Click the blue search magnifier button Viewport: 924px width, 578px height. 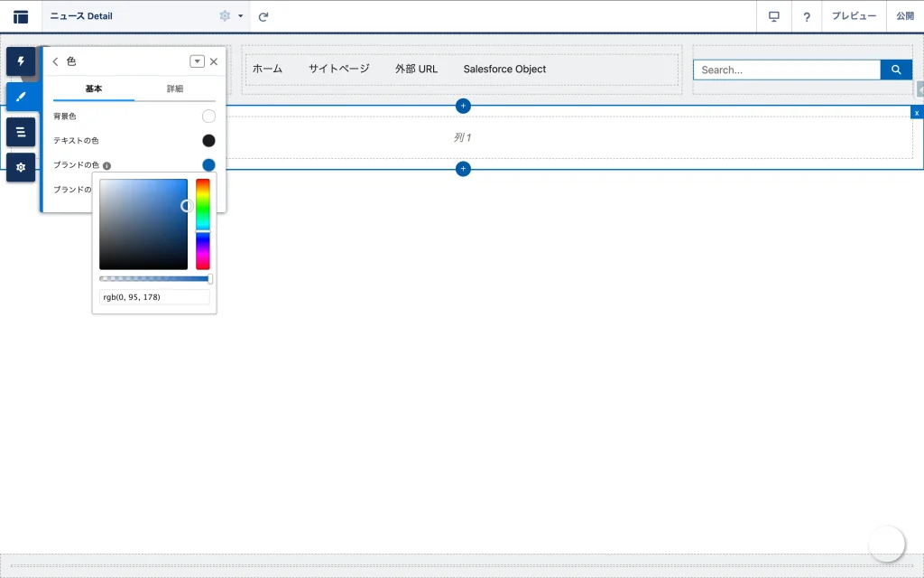pos(896,70)
